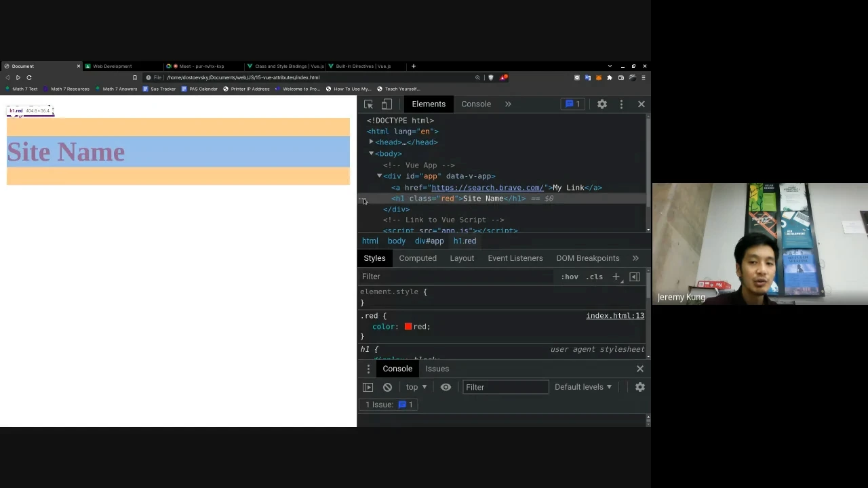Open the Layout tab
Screen dimensions: 868x488
tap(462, 258)
